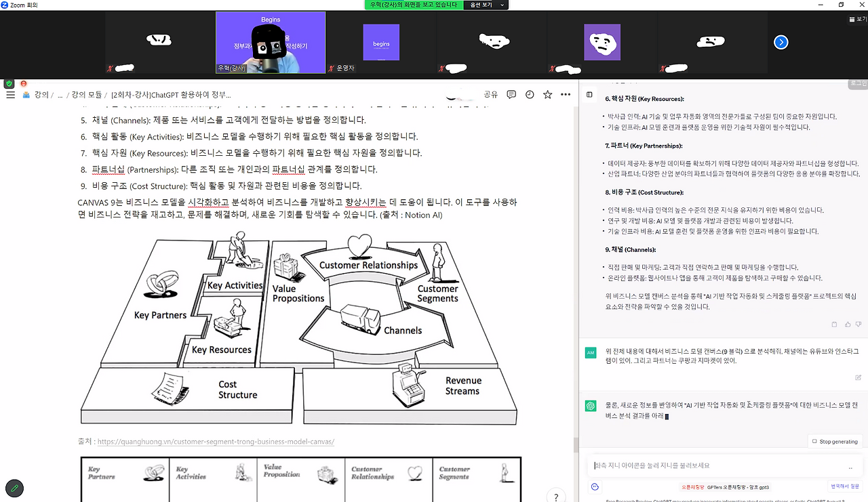
Task: Favorite the page with the star icon
Action: coord(547,94)
